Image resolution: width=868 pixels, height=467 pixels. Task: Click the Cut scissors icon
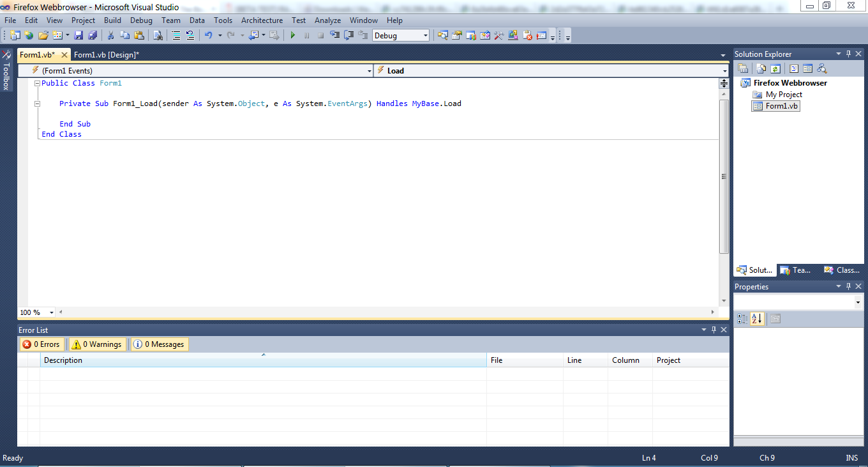click(110, 36)
